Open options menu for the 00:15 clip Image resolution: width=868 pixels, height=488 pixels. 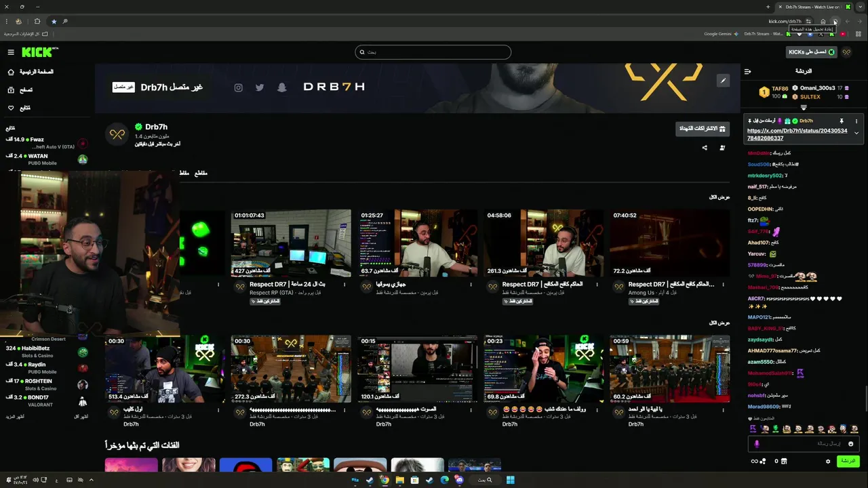pyautogui.click(x=471, y=410)
